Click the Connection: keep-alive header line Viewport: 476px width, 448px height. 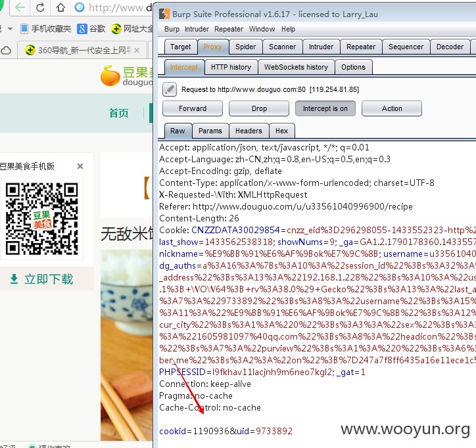[x=205, y=384]
